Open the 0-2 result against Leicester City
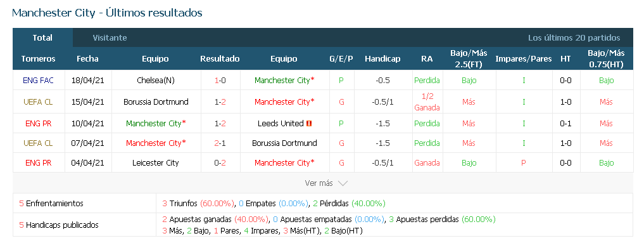Viewport: 644px width, 243px height. 220,163
